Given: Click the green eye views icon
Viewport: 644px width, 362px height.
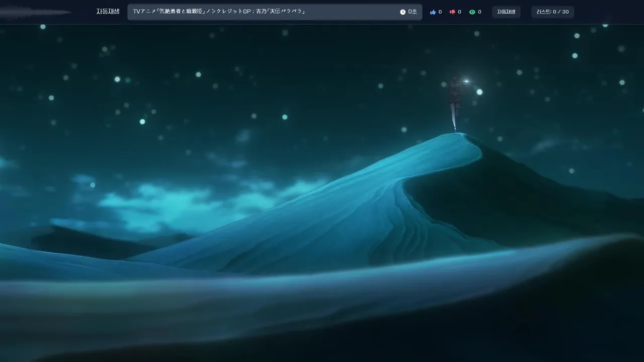Looking at the screenshot, I should [472, 12].
